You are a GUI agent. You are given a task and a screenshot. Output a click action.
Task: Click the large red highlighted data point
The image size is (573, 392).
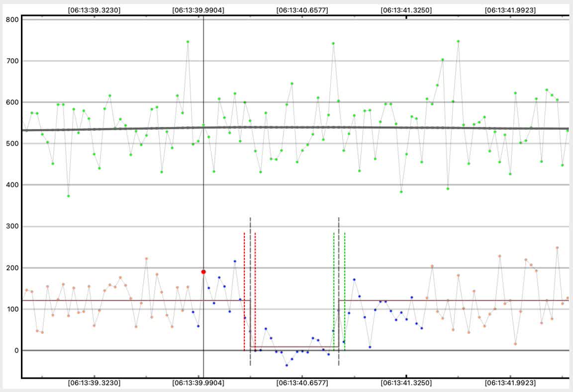203,272
